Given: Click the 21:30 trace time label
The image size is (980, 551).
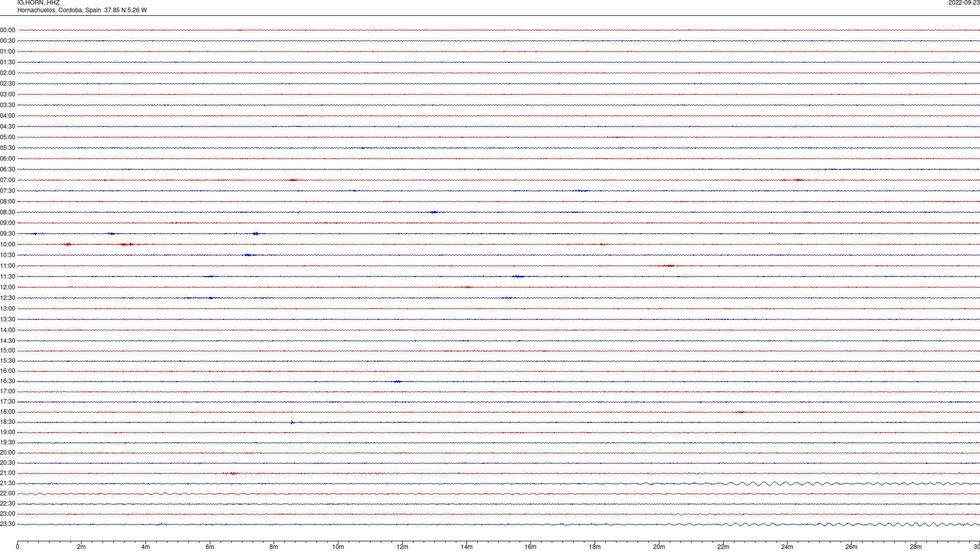Looking at the screenshot, I should click(8, 483).
